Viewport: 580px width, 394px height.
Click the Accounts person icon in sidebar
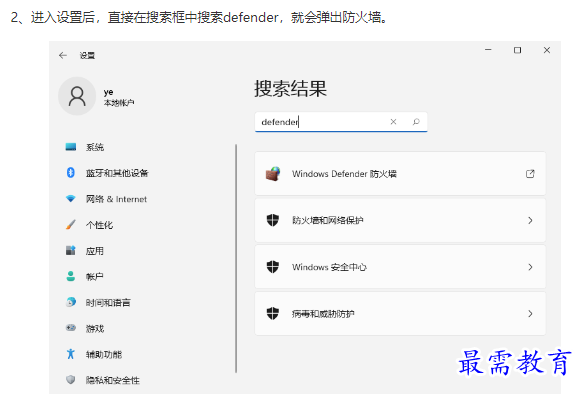[x=71, y=276]
